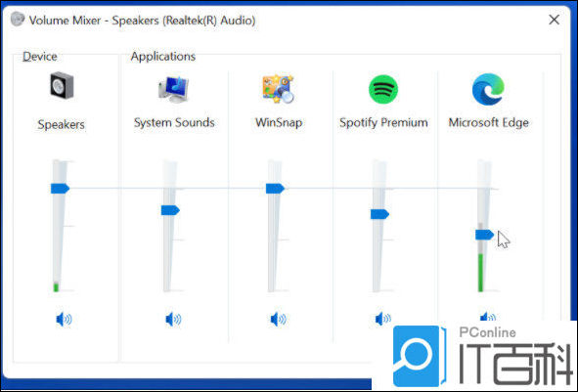Click the WinSnap application icon
The height and width of the screenshot is (392, 578).
279,89
